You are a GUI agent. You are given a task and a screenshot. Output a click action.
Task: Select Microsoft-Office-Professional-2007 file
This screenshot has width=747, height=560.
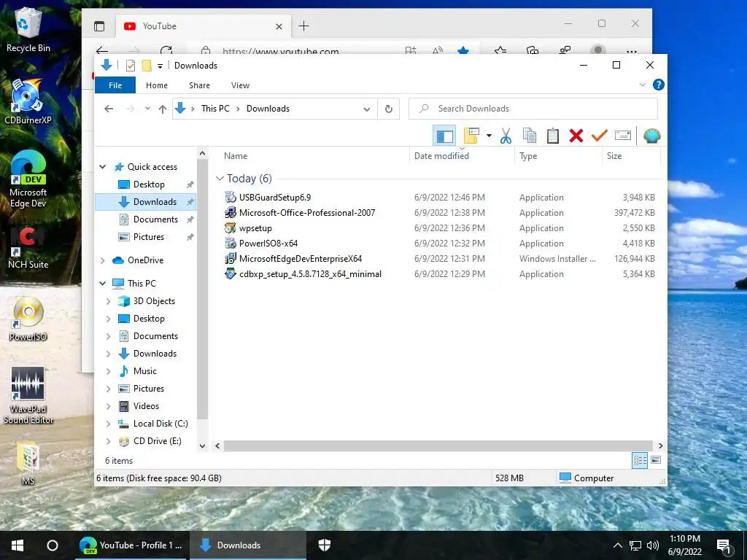point(307,212)
